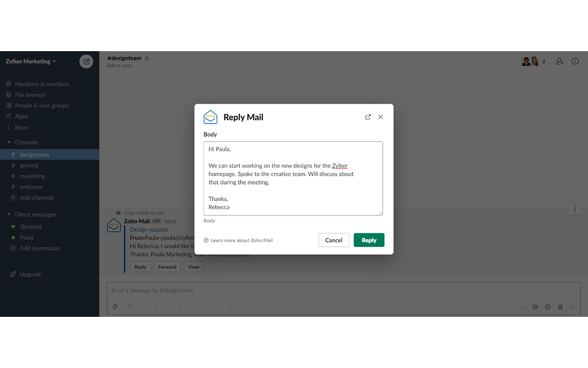Click the Zoho Mail icon in dialog header
Image resolution: width=588 pixels, height=368 pixels.
pyautogui.click(x=211, y=117)
